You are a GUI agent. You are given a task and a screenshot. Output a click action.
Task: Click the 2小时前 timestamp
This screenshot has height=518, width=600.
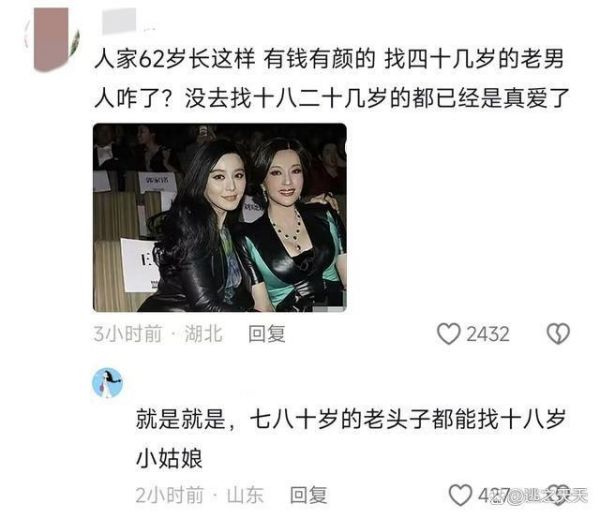tap(170, 495)
